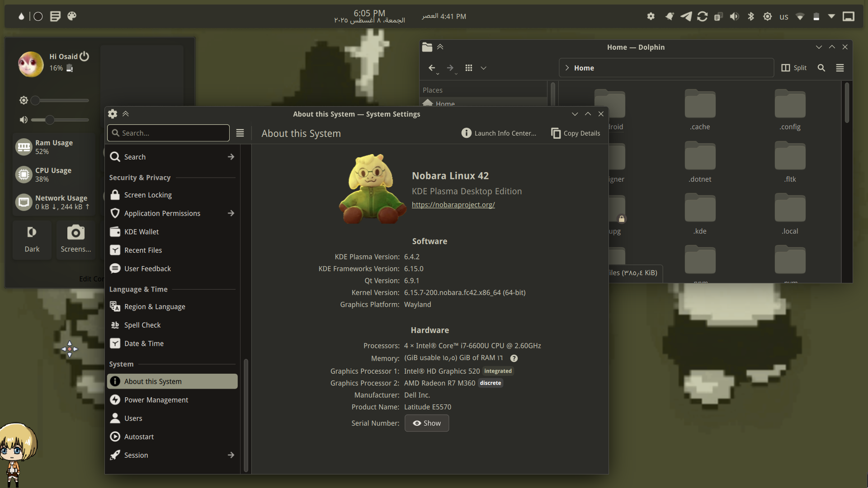Click the user avatar picture
Viewport: 868px width, 488px height.
click(31, 64)
